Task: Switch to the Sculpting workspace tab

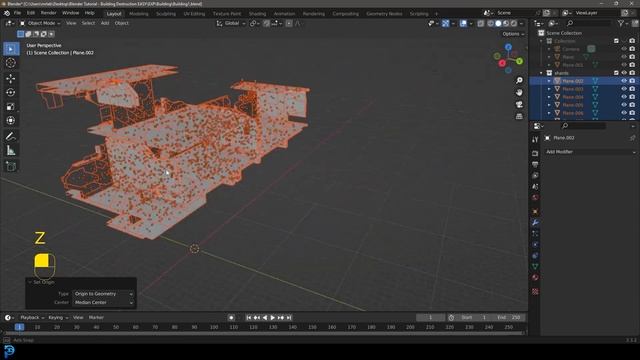Action: [166, 13]
